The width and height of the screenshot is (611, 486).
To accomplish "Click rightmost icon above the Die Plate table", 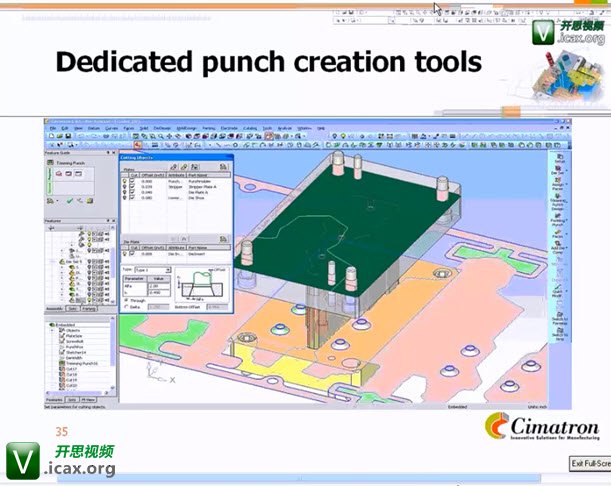I will coord(223,239).
